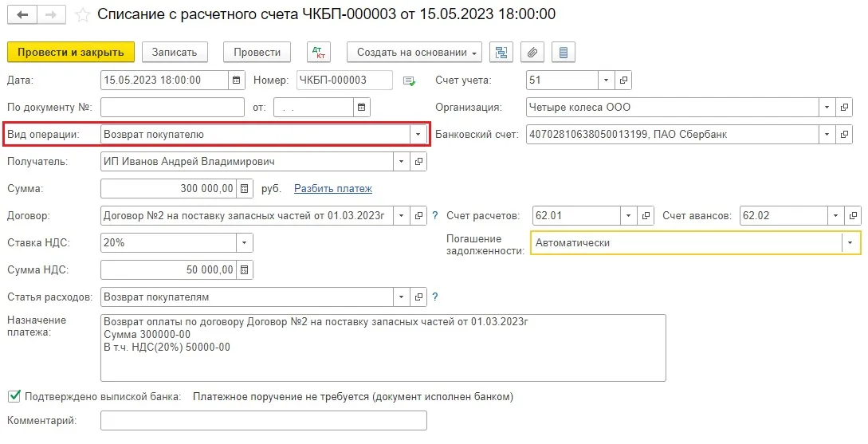Click the back navigation arrow
The image size is (868, 444).
pyautogui.click(x=22, y=15)
